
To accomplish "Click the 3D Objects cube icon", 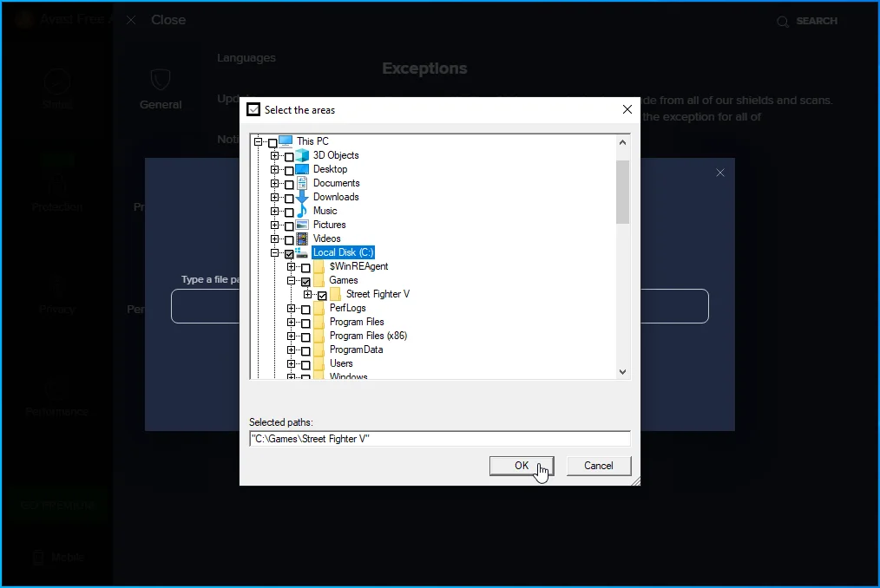I will 302,155.
